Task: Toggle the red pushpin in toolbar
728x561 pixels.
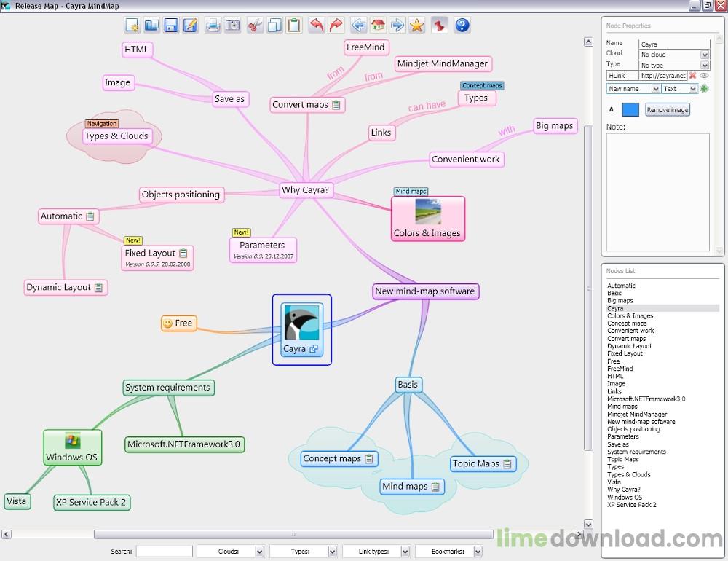Action: 439,25
